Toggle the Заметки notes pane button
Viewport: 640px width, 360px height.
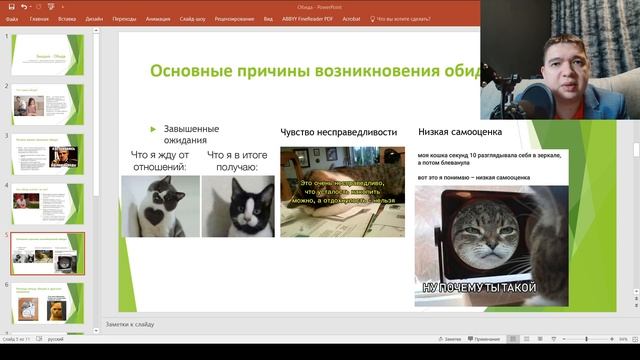point(449,339)
